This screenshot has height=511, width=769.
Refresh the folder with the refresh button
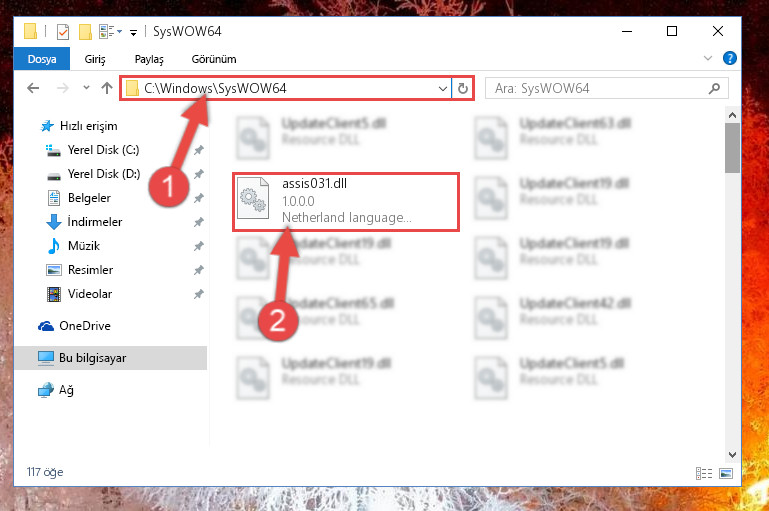point(462,89)
